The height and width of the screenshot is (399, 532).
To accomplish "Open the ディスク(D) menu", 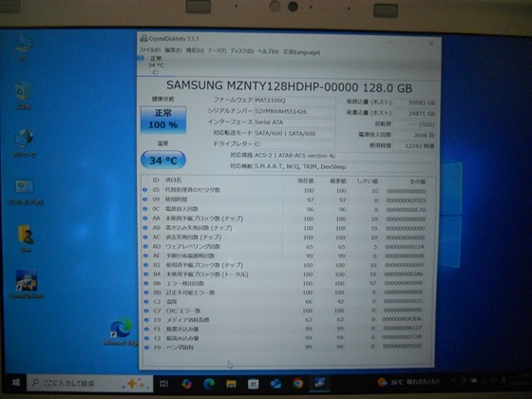I will [x=242, y=51].
